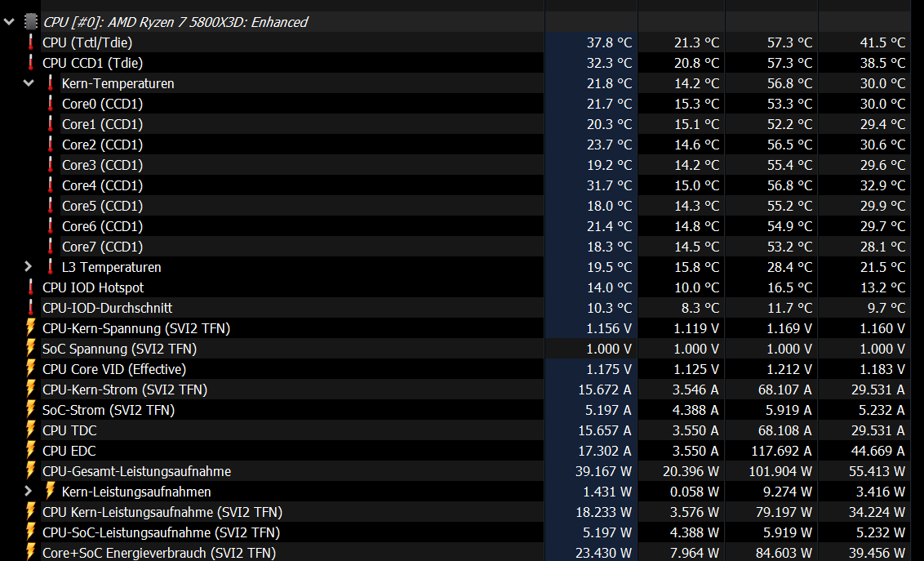924x561 pixels.
Task: Click lightning icon beside CPU-Kern-Strom
Action: [31, 389]
